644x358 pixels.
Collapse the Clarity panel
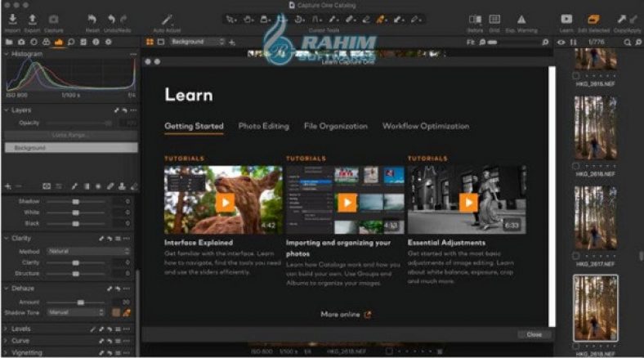[x=7, y=238]
